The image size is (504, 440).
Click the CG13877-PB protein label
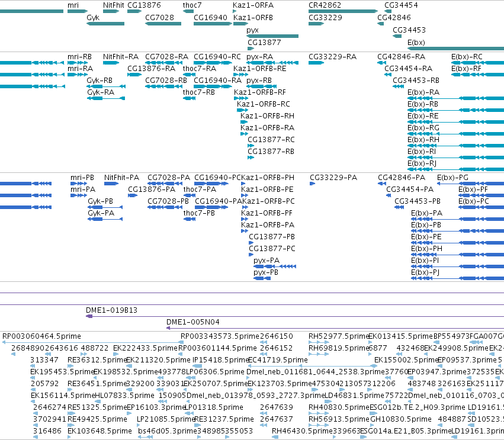click(x=272, y=237)
